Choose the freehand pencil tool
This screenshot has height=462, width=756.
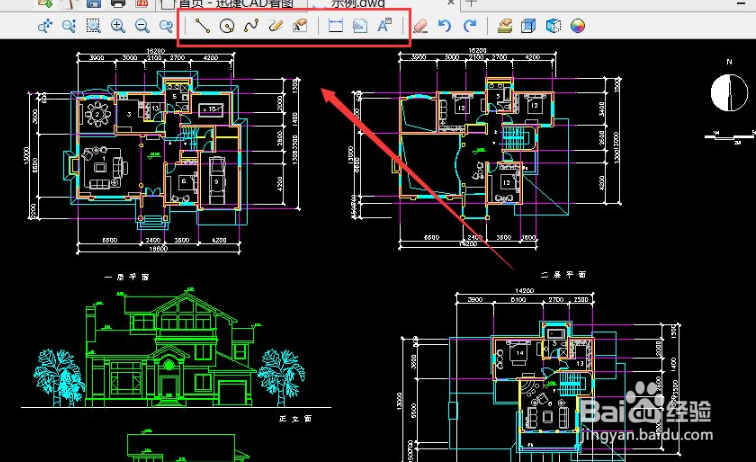pyautogui.click(x=276, y=26)
